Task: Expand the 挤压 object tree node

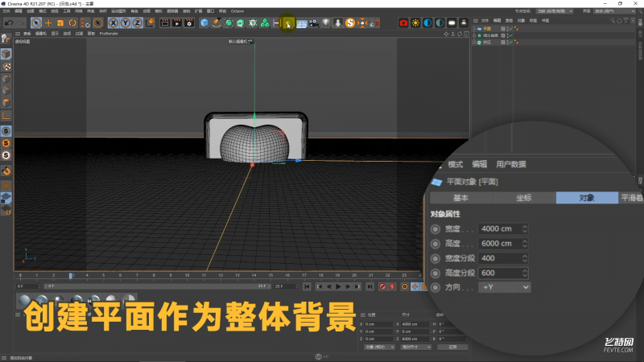Action: click(474, 43)
